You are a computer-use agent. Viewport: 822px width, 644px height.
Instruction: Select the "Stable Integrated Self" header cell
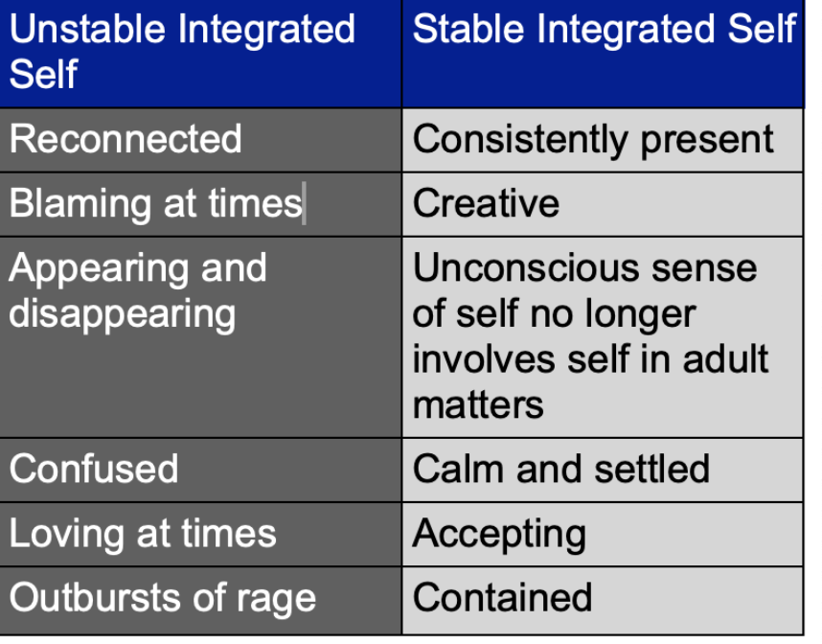604,53
